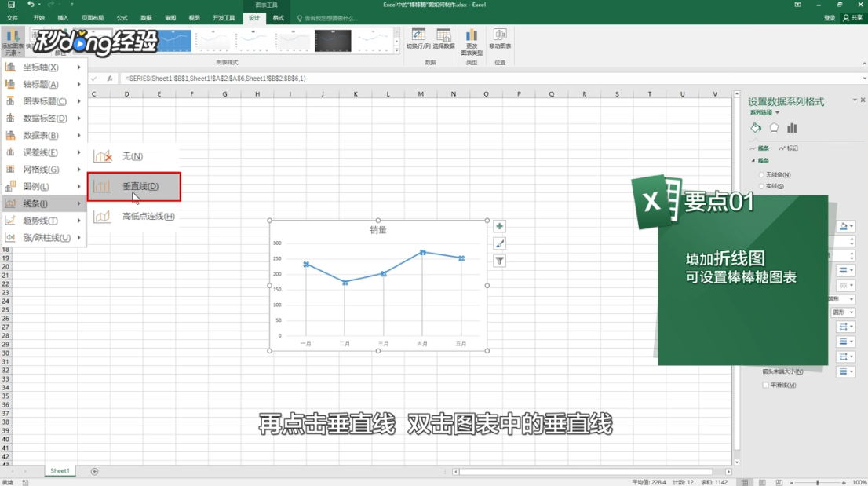
Task: Open the Data Labels submenu
Action: pyautogui.click(x=44, y=118)
